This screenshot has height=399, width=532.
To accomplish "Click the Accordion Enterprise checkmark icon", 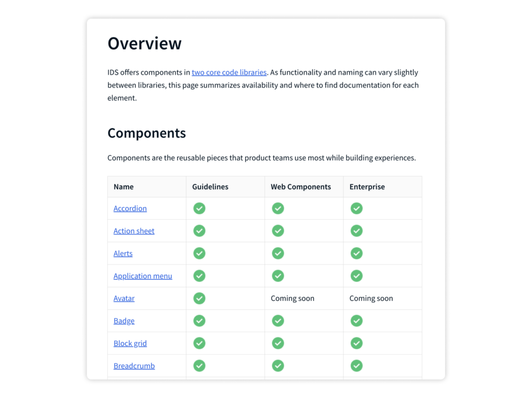I will (x=356, y=208).
